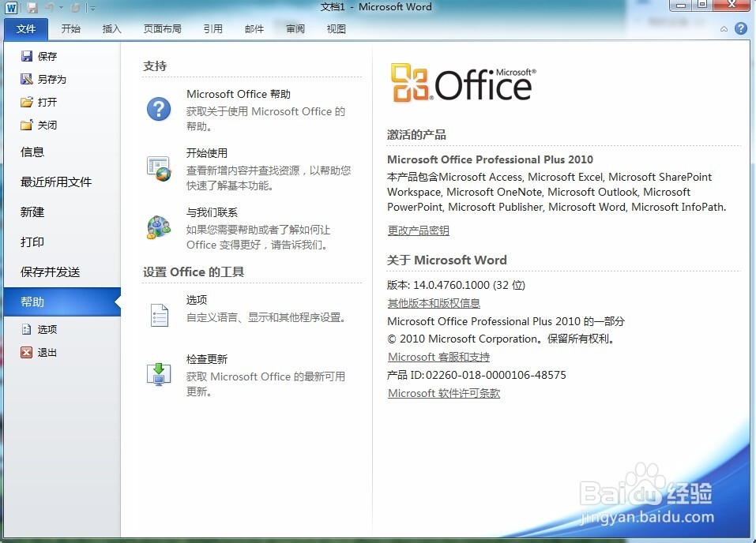756x543 pixels.
Task: Open Microsoft 软件许可条款 link
Action: click(x=444, y=394)
